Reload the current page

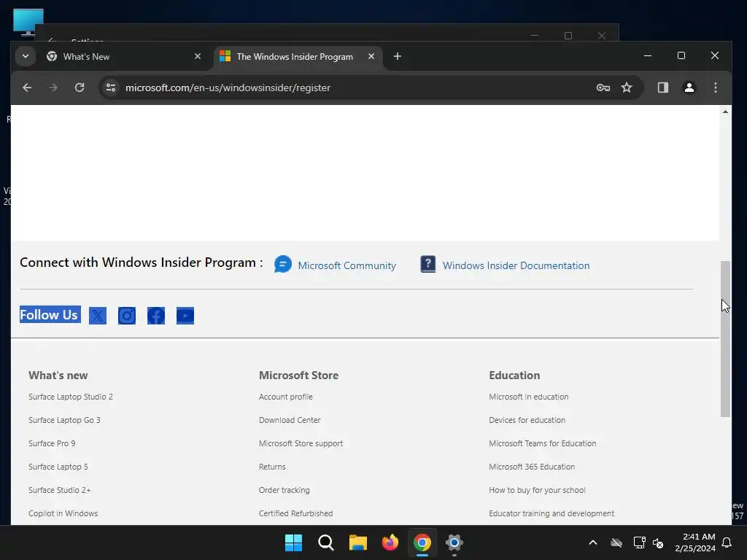pyautogui.click(x=80, y=87)
